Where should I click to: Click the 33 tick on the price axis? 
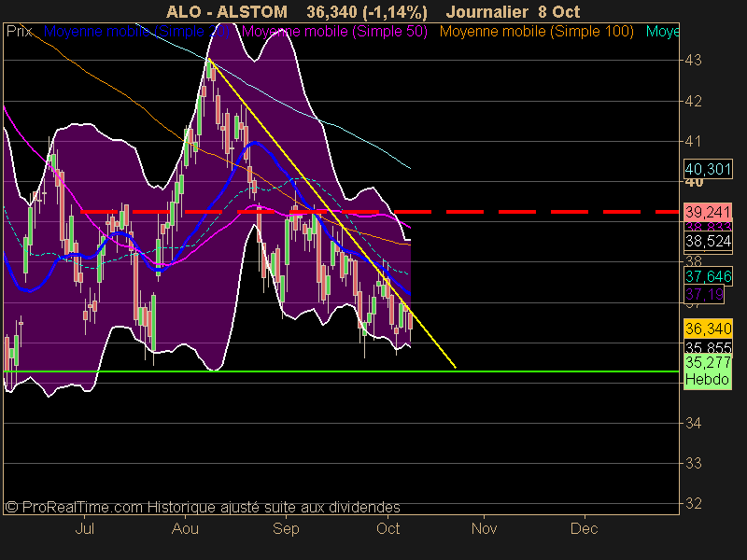point(693,463)
